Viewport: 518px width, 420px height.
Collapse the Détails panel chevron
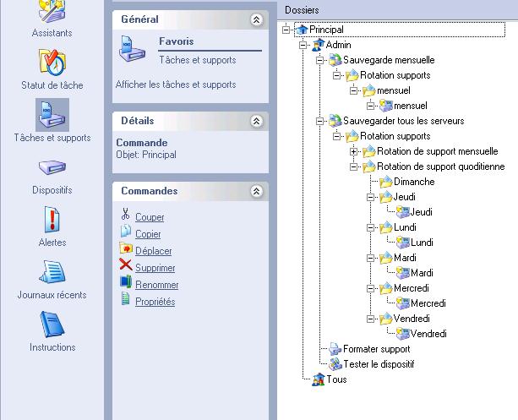[257, 122]
